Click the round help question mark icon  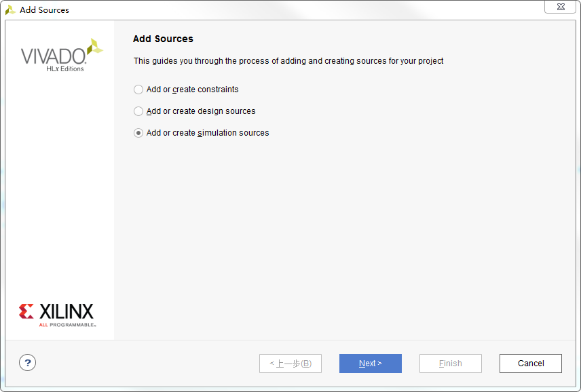pyautogui.click(x=28, y=363)
